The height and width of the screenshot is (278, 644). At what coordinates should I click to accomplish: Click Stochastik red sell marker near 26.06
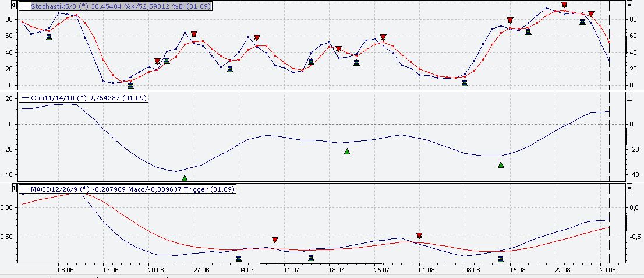pyautogui.click(x=194, y=34)
